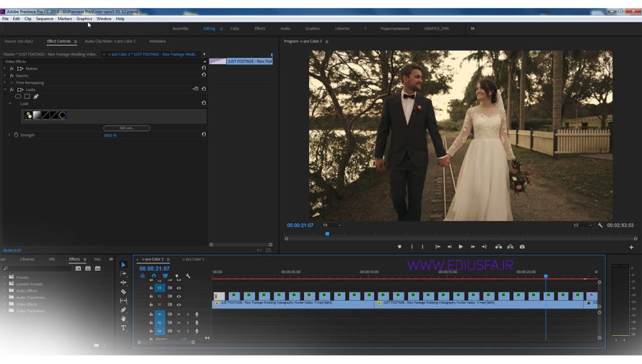Viewport: 642px width, 364px height.
Task: Enable voice-over record on track A3
Action: pyautogui.click(x=196, y=331)
